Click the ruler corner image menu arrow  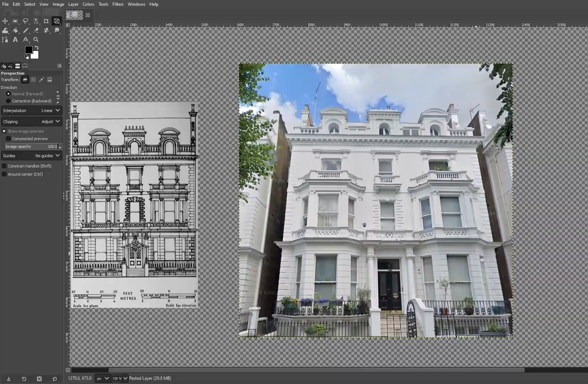point(68,25)
